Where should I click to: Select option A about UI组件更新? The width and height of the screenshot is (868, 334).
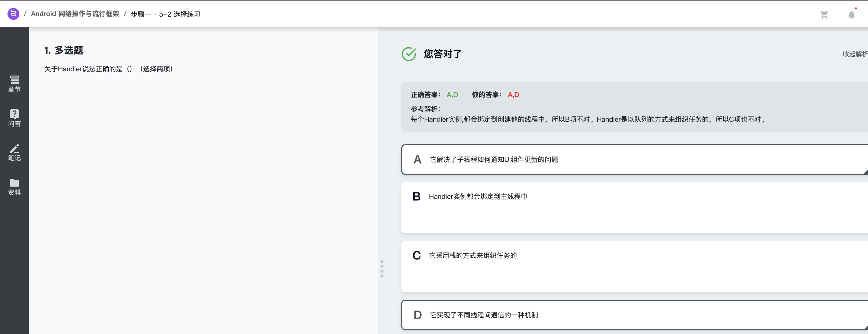(634, 159)
